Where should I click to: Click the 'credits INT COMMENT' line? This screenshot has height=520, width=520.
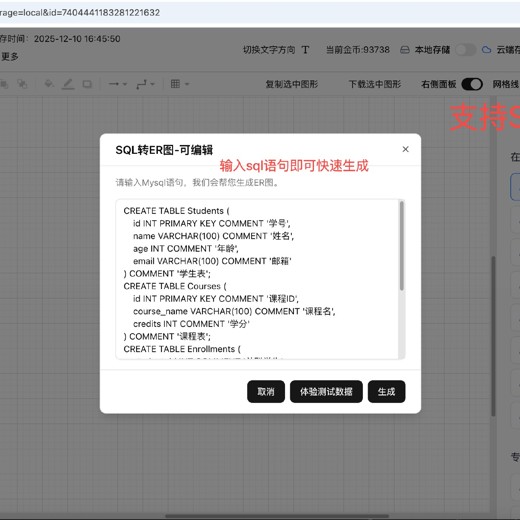(191, 324)
